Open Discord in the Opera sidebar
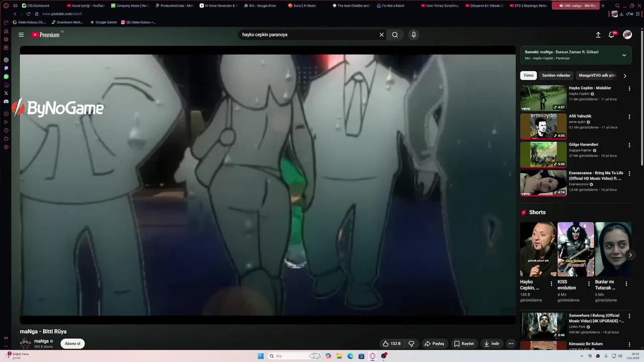The width and height of the screenshot is (644, 362). click(6, 101)
